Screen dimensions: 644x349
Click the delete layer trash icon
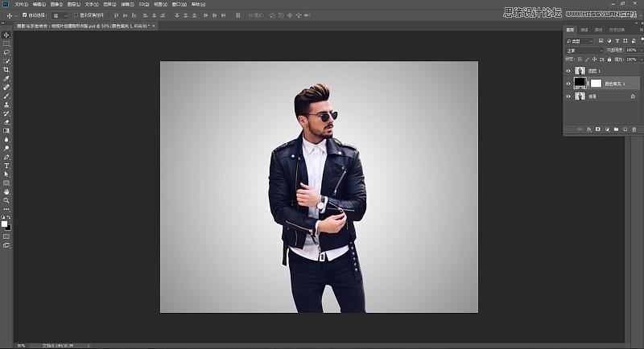click(x=634, y=129)
